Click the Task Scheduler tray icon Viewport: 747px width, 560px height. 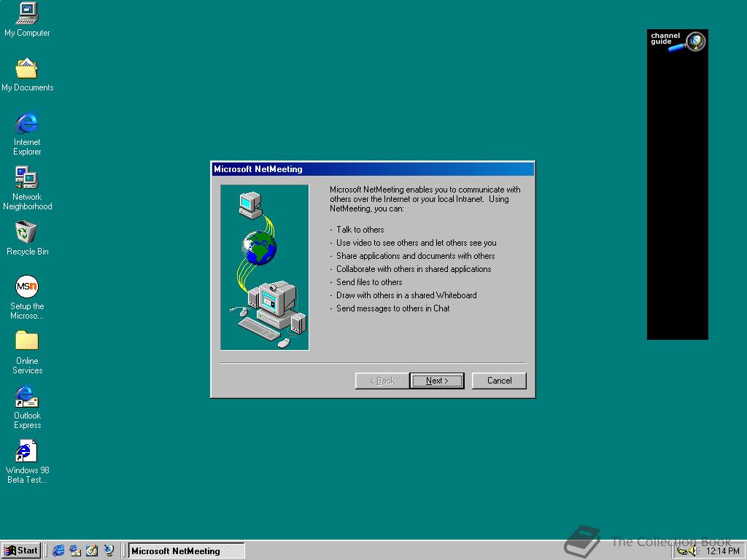pos(682,551)
